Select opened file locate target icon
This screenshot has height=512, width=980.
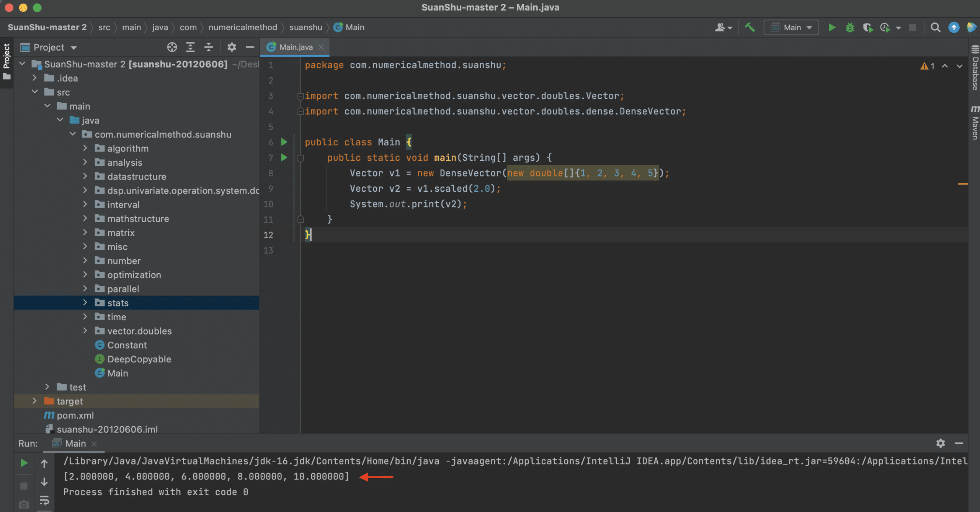pyautogui.click(x=172, y=47)
